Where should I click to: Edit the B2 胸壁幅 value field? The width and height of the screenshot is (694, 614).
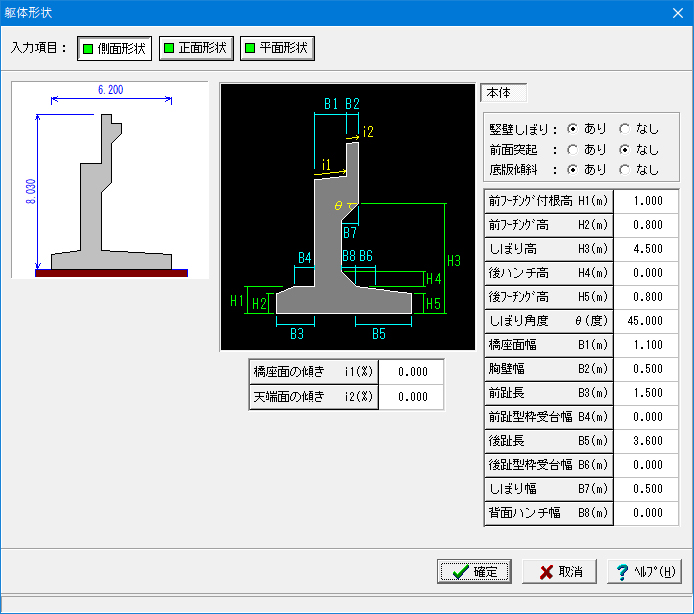click(646, 369)
